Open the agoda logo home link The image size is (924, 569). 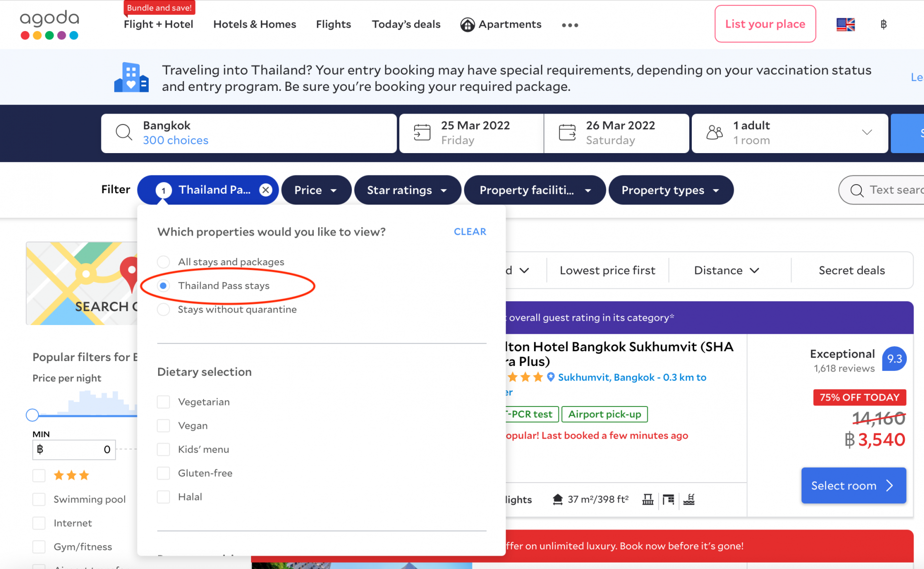point(49,25)
